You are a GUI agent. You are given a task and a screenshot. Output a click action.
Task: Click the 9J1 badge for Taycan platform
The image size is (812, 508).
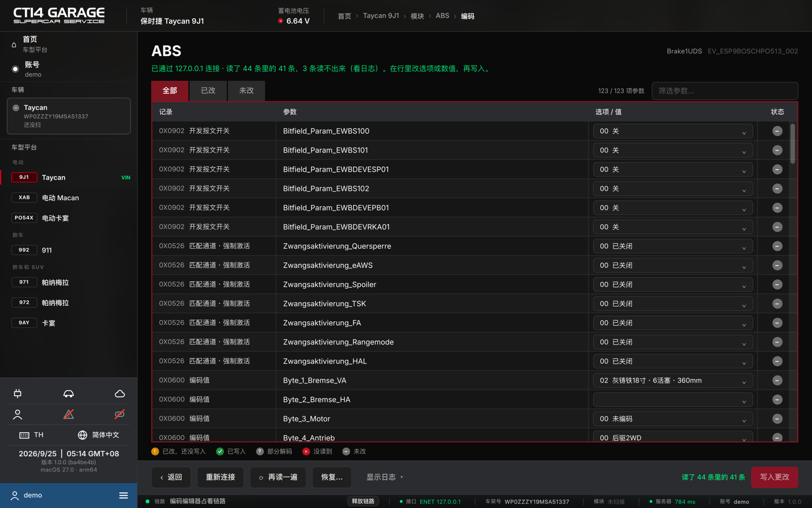point(24,177)
